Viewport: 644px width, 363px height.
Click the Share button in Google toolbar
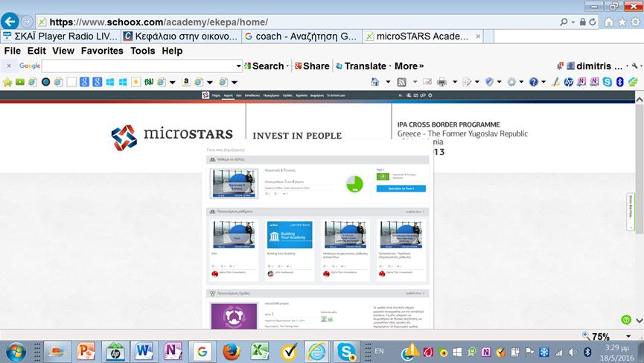[x=312, y=66]
